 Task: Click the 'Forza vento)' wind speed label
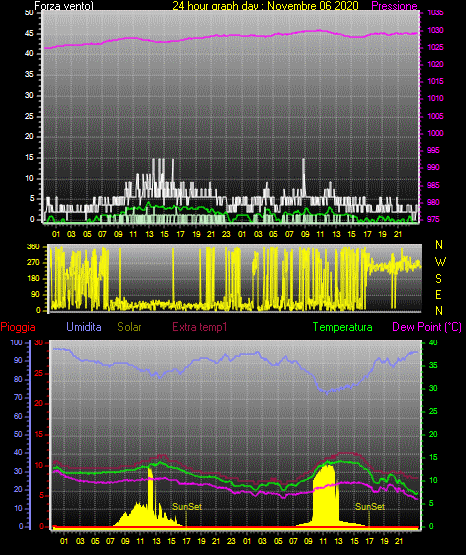coord(64,6)
